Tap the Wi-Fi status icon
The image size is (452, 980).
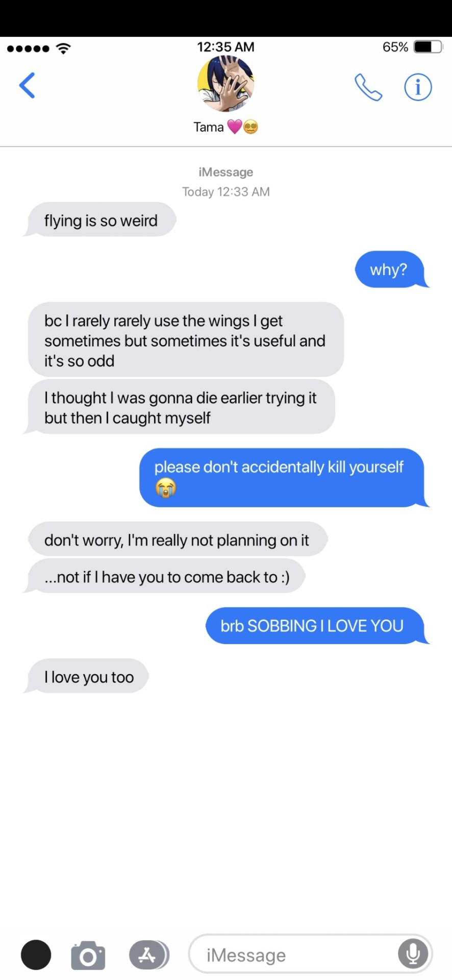[63, 48]
